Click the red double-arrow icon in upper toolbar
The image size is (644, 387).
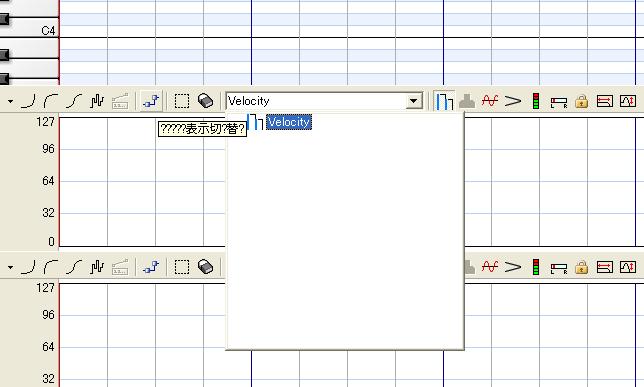pyautogui.click(x=605, y=101)
